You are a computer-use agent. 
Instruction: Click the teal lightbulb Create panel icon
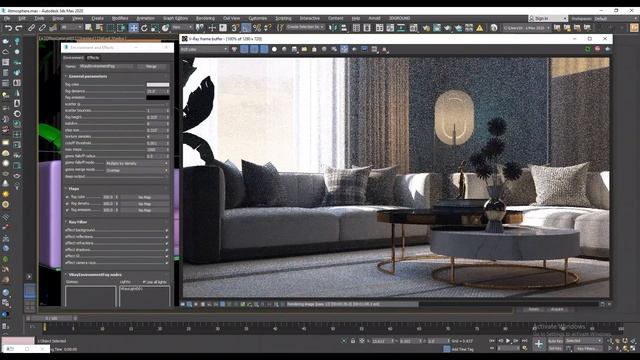17,41
